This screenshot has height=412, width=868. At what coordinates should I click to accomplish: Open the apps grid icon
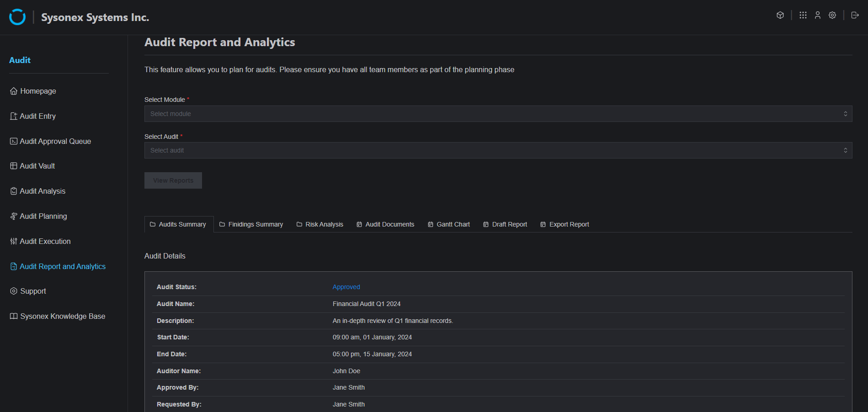click(x=803, y=15)
